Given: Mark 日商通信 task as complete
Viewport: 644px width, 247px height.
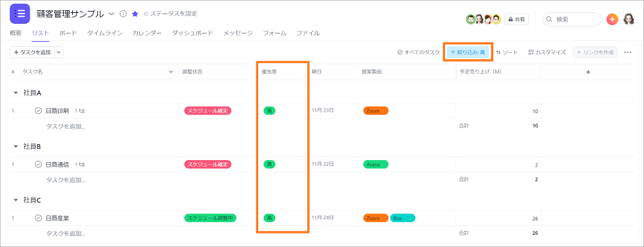Looking at the screenshot, I should [38, 164].
